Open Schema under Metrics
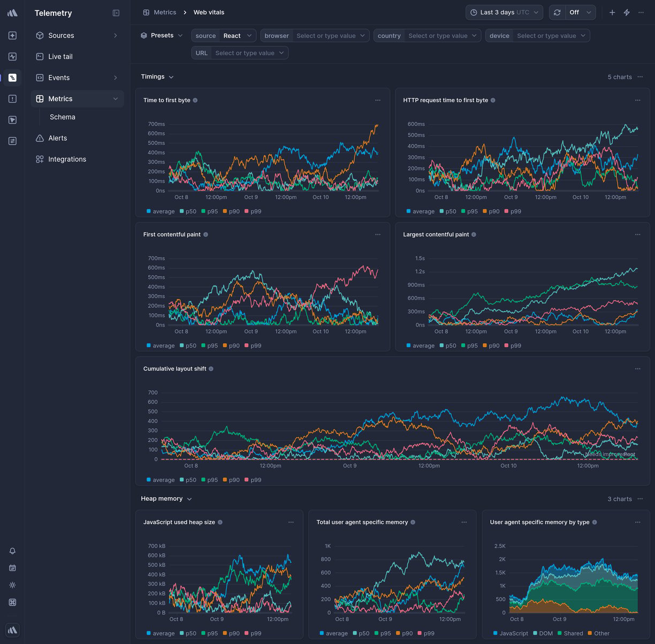Viewport: 655px width, 644px height. pyautogui.click(x=63, y=117)
